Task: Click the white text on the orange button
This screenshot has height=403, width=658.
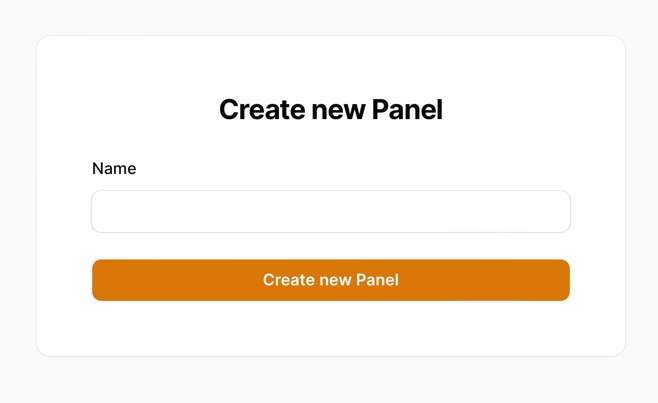Action: click(330, 280)
